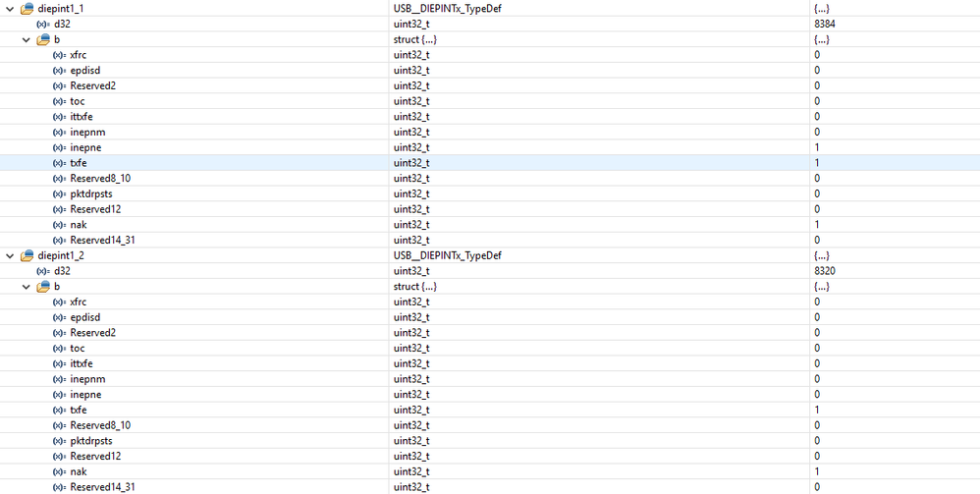This screenshot has width=980, height=494.
Task: Click the USB__DIEPINTx_TypeDef type of diepint1_2
Action: click(x=448, y=255)
